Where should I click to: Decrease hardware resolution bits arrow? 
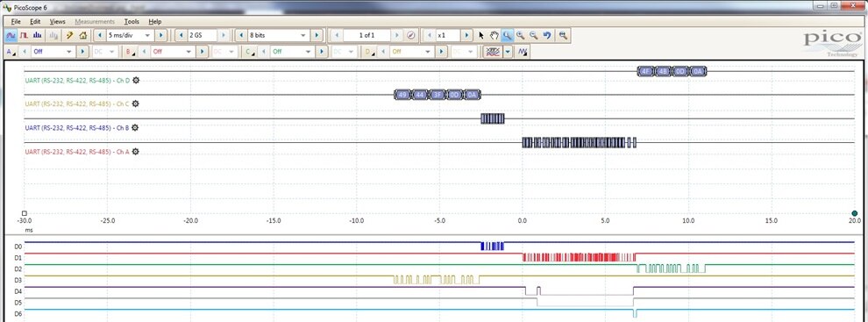[x=241, y=35]
